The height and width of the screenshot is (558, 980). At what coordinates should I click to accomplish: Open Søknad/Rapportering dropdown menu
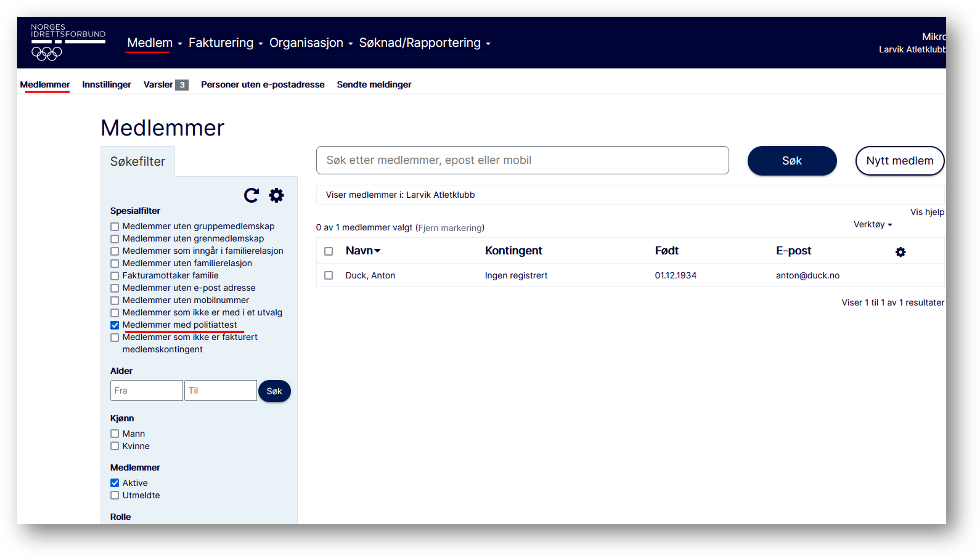tap(424, 42)
